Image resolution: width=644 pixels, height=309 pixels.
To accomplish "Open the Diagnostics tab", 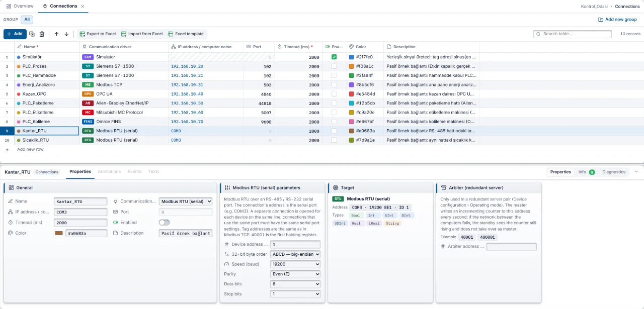I will click(614, 172).
